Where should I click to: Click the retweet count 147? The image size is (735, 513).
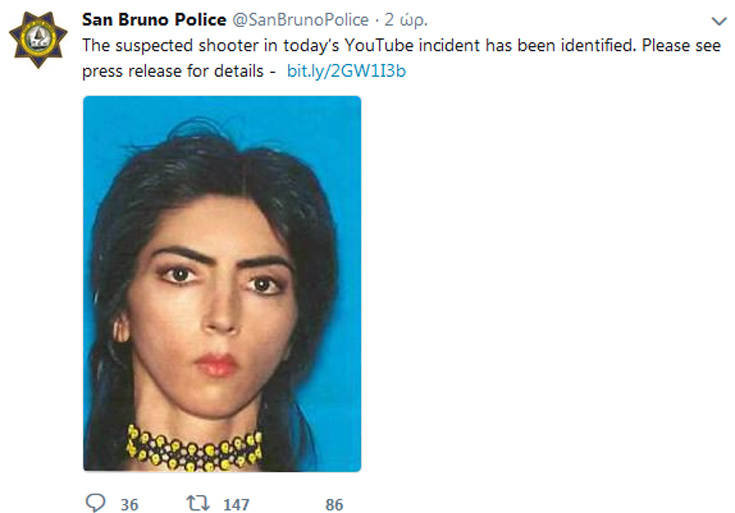236,505
